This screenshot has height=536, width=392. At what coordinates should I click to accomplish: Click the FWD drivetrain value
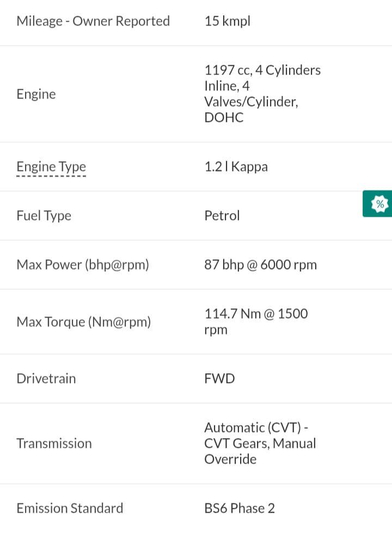click(x=219, y=379)
